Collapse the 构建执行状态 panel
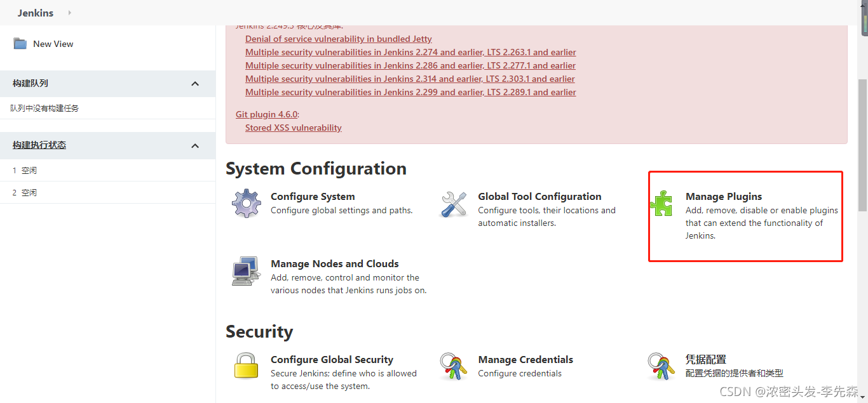 (x=195, y=145)
